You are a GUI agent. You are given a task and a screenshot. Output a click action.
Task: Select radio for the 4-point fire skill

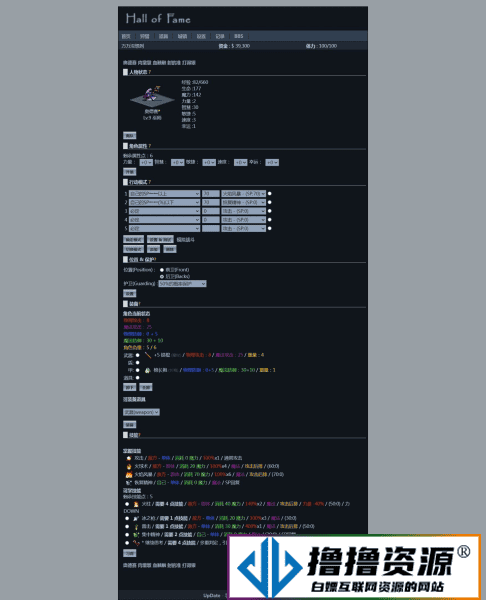127,504
